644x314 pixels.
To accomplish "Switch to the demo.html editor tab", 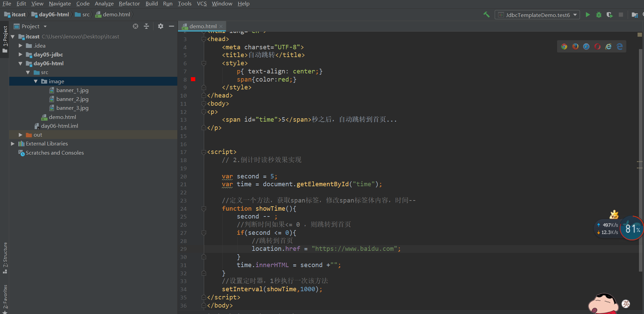I will tap(203, 26).
